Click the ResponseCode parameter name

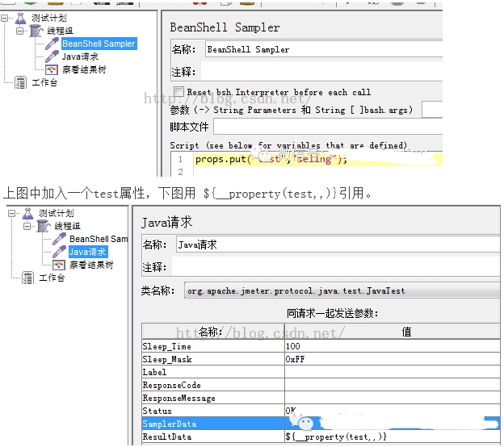tap(213, 385)
